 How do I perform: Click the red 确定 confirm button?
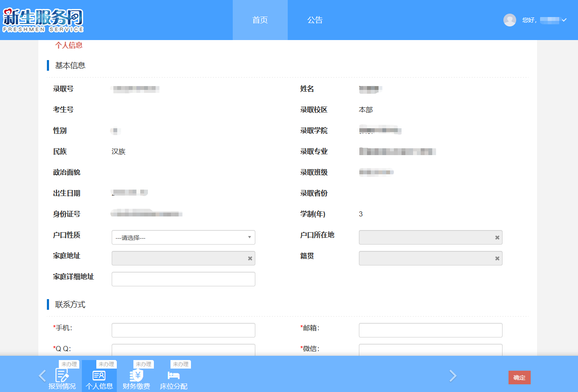click(x=520, y=378)
